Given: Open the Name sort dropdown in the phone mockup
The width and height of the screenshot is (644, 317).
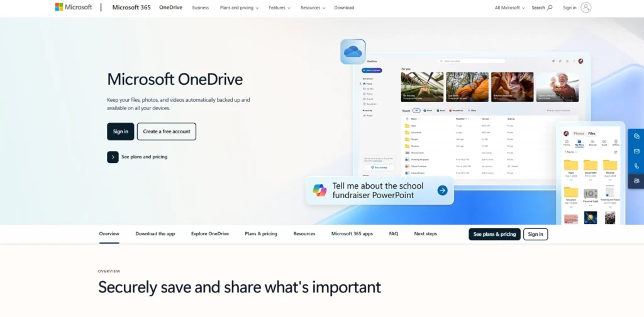Looking at the screenshot, I should pos(572,152).
